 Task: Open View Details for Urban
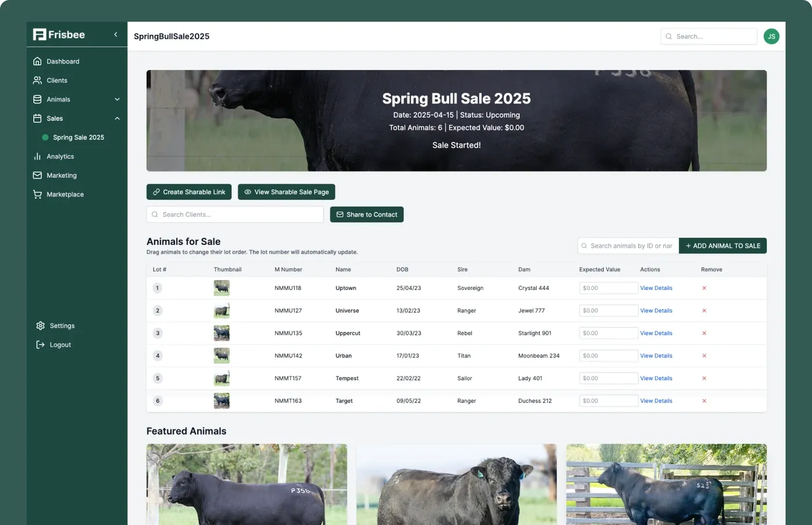656,356
